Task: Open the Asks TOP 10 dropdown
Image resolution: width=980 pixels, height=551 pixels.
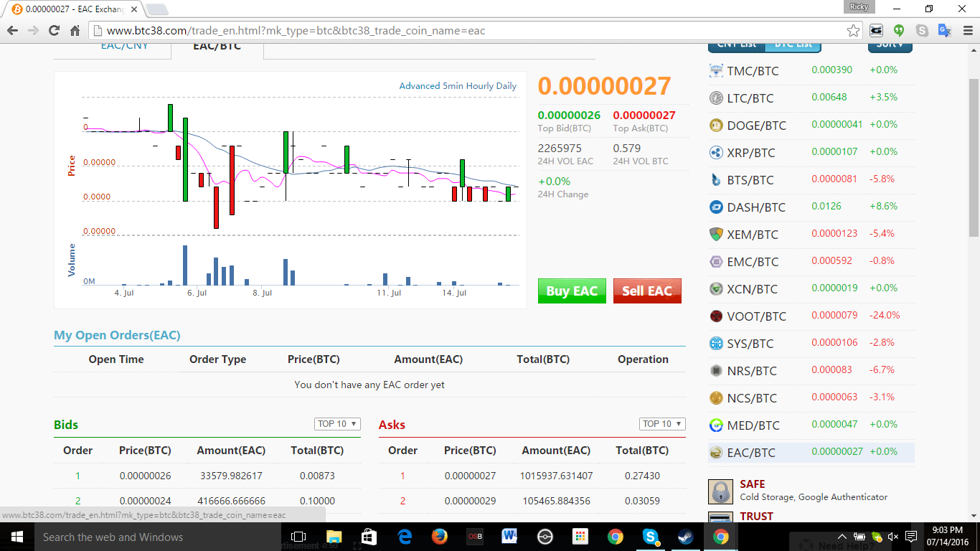Action: 662,424
